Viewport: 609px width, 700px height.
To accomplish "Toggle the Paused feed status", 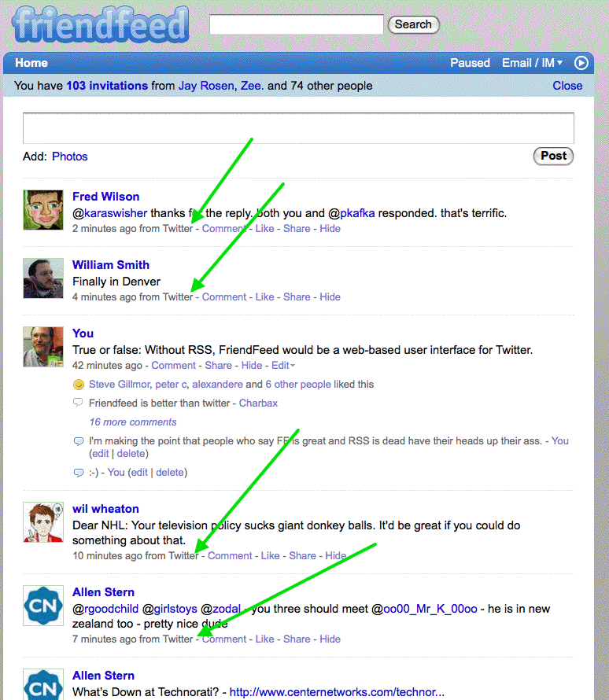I will click(x=470, y=63).
